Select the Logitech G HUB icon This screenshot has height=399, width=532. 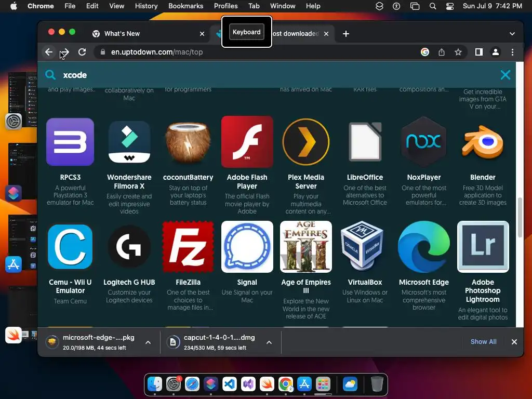click(x=129, y=247)
